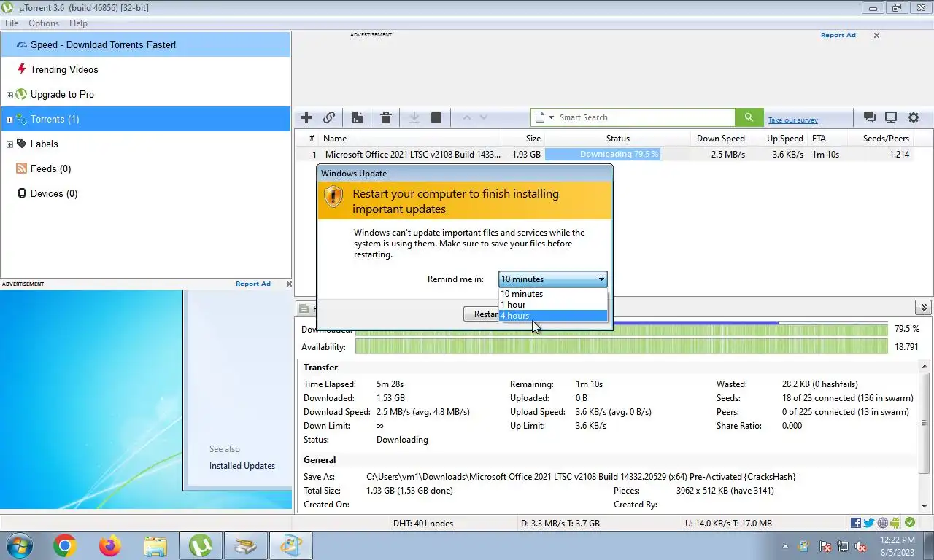Viewport: 934px width, 560px height.
Task: Select Feeds (0) in the sidebar
Action: 50,168
